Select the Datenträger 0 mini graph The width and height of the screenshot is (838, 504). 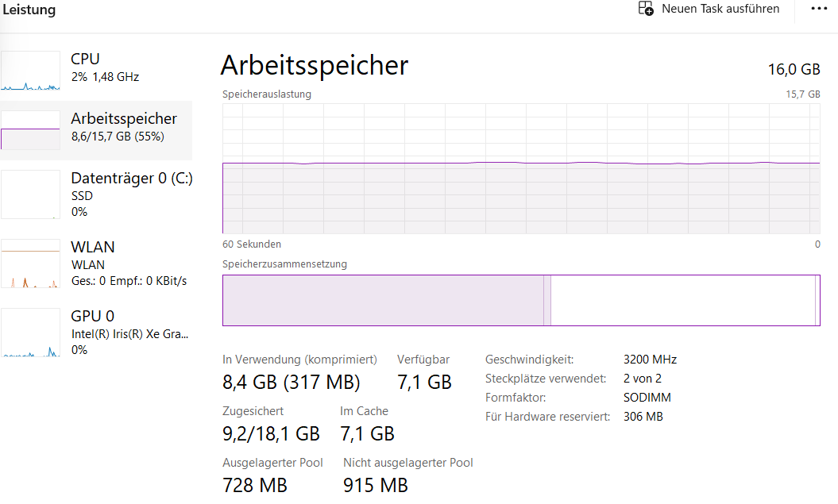(x=30, y=194)
